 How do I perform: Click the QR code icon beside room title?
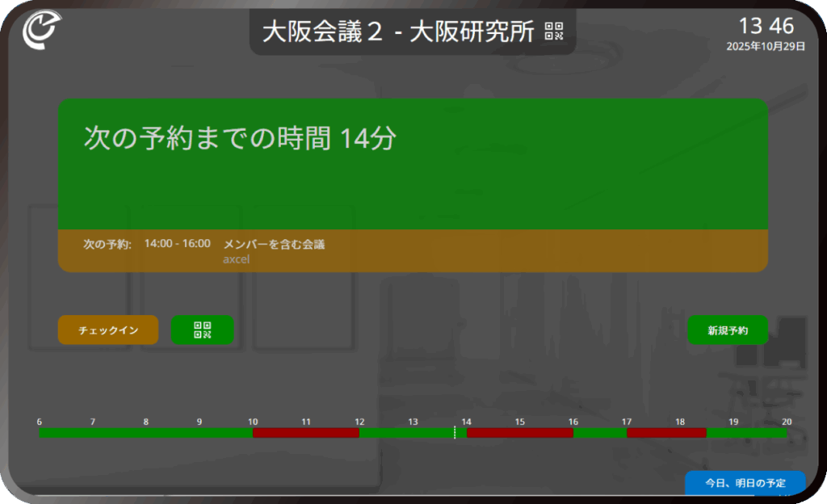[553, 31]
